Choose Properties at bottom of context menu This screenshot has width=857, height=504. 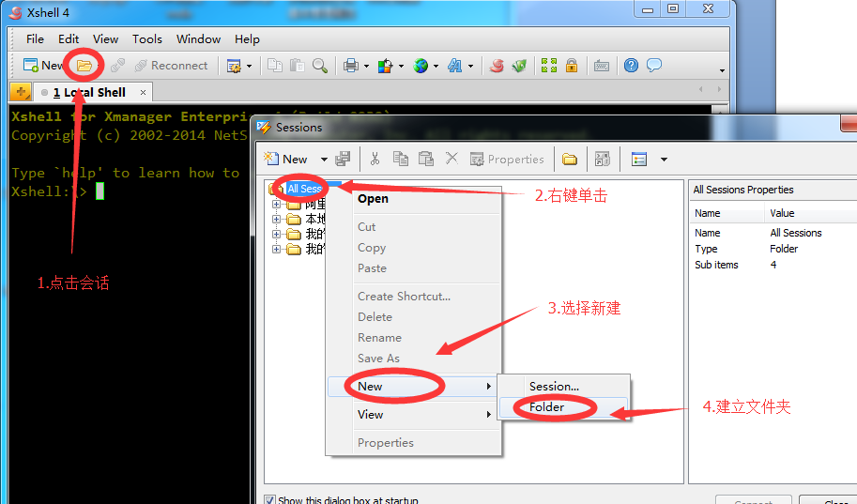point(413,443)
